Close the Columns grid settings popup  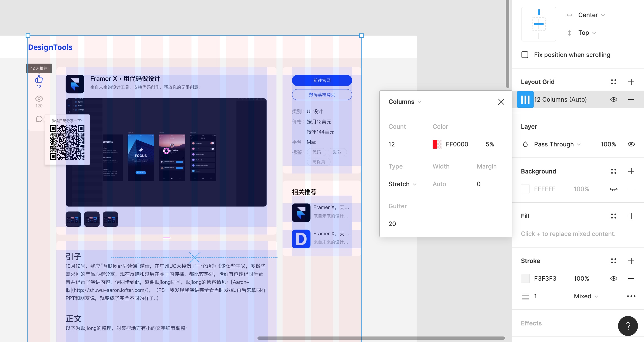coord(501,102)
